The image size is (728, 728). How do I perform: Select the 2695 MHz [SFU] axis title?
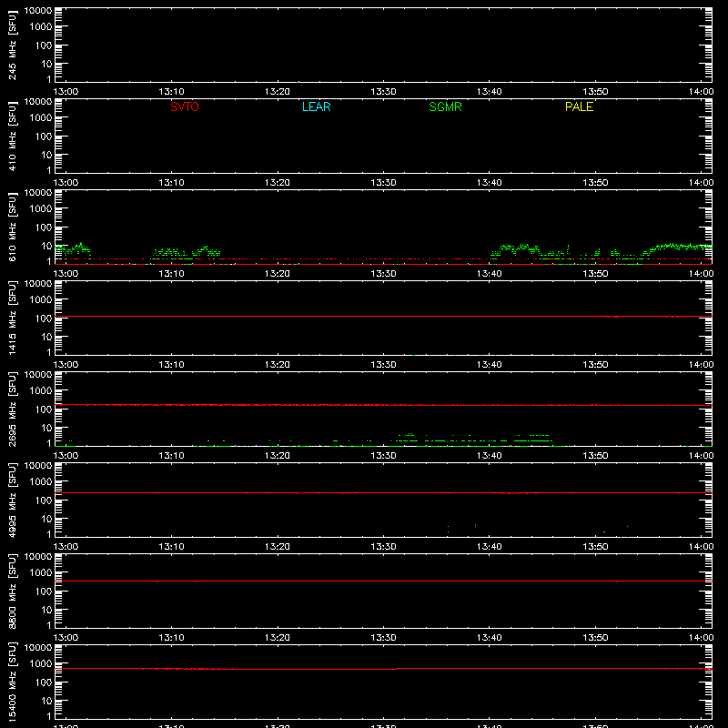tap(13, 409)
